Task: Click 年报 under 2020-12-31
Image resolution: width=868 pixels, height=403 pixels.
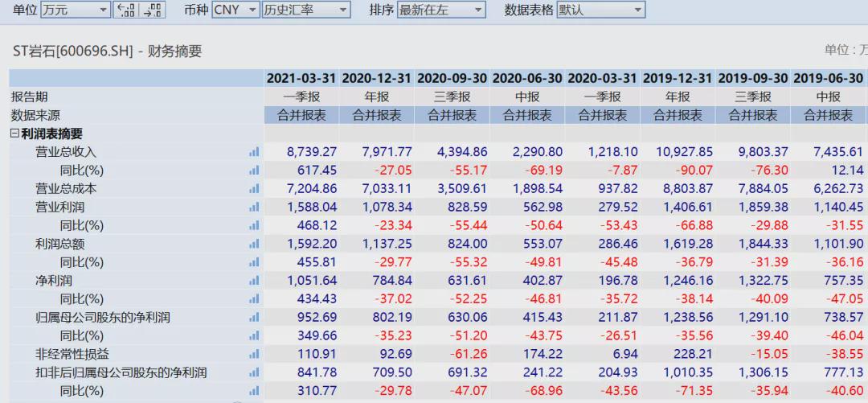Action: (377, 97)
